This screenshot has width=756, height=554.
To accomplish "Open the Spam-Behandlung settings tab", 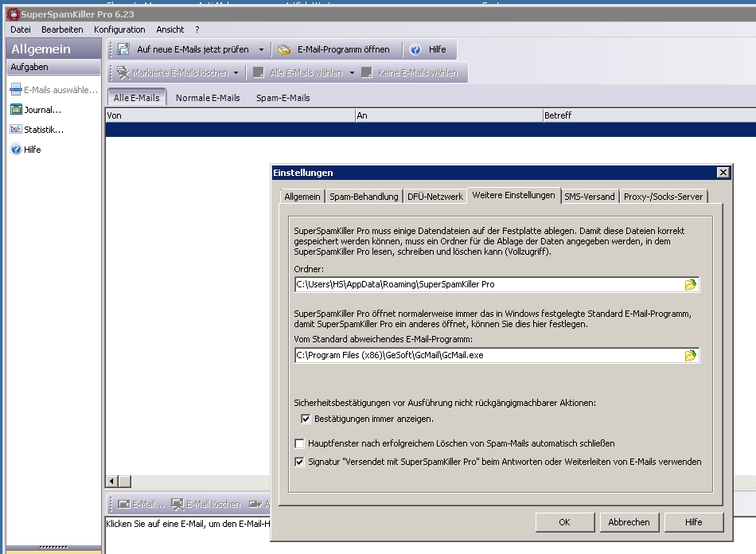I will tap(364, 197).
